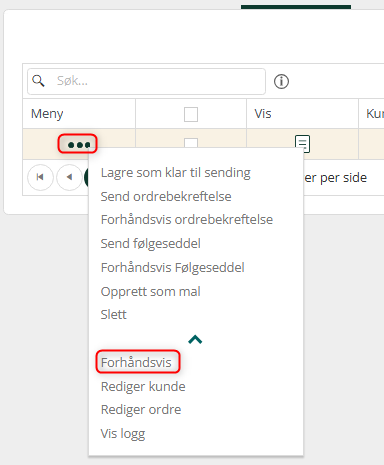Select Forhåndsvis ordrebekreftelse

tap(187, 220)
